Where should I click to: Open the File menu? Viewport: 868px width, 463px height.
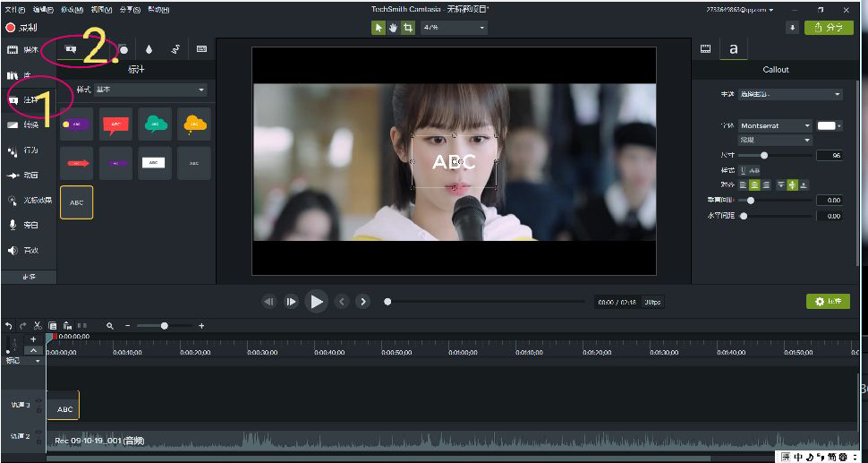(x=14, y=10)
